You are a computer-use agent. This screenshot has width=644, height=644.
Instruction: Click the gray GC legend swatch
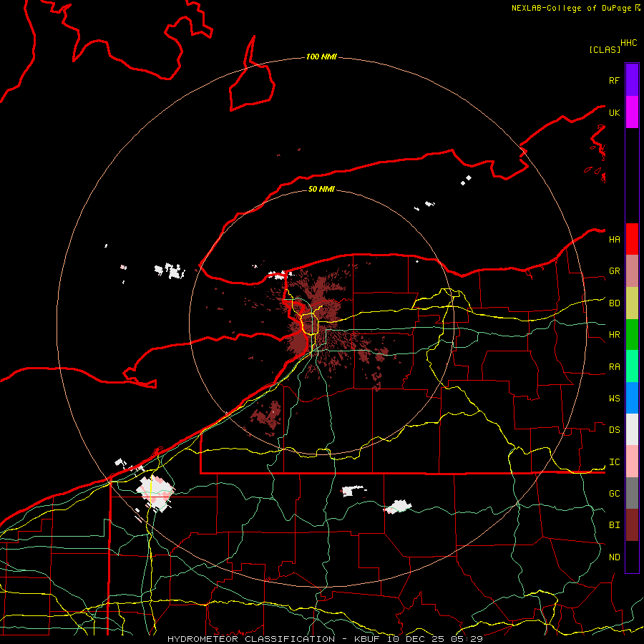[632, 493]
